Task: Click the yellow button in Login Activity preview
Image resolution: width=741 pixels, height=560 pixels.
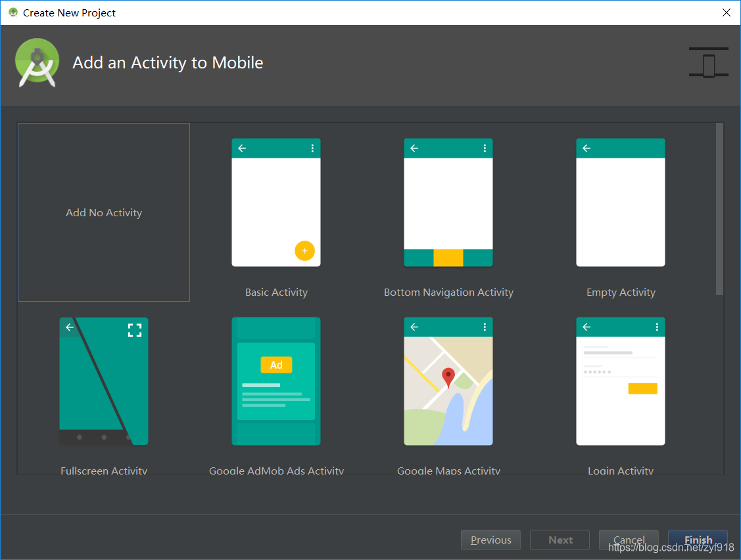Action: [x=642, y=388]
